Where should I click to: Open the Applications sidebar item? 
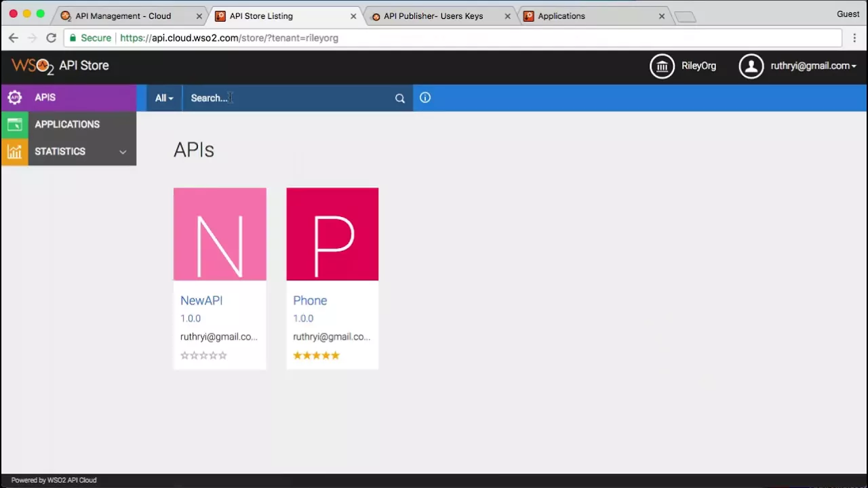click(68, 125)
